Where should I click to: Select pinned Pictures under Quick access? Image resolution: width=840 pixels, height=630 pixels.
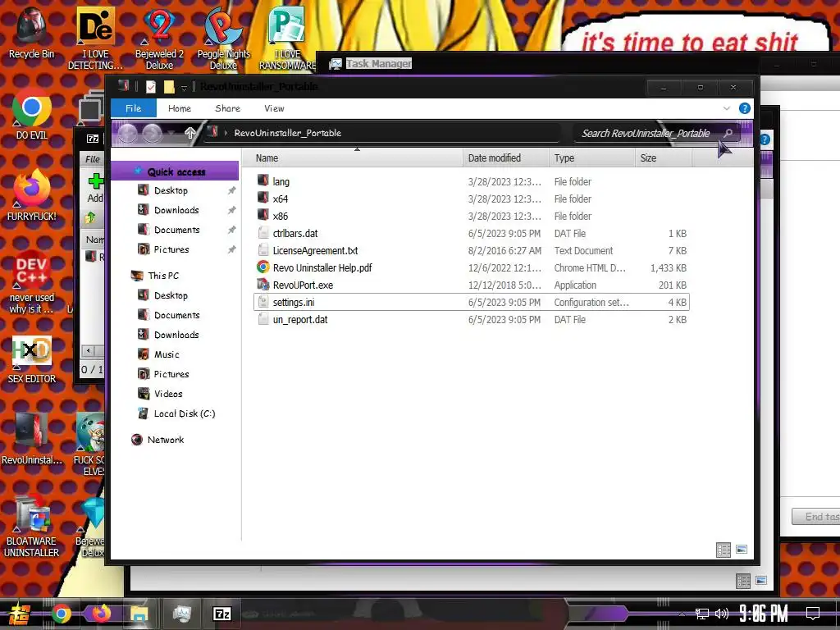click(x=171, y=249)
